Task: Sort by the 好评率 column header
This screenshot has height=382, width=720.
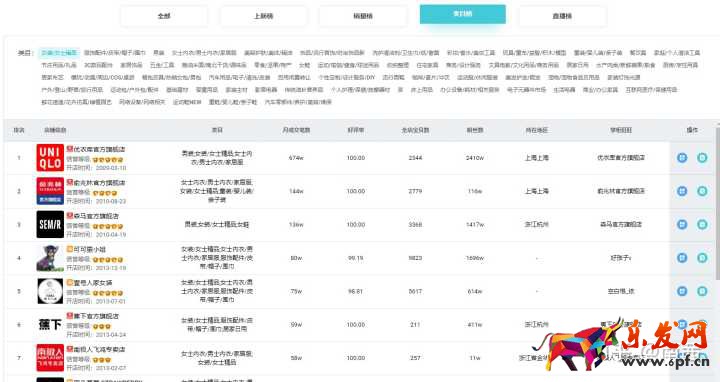Action: tap(356, 130)
